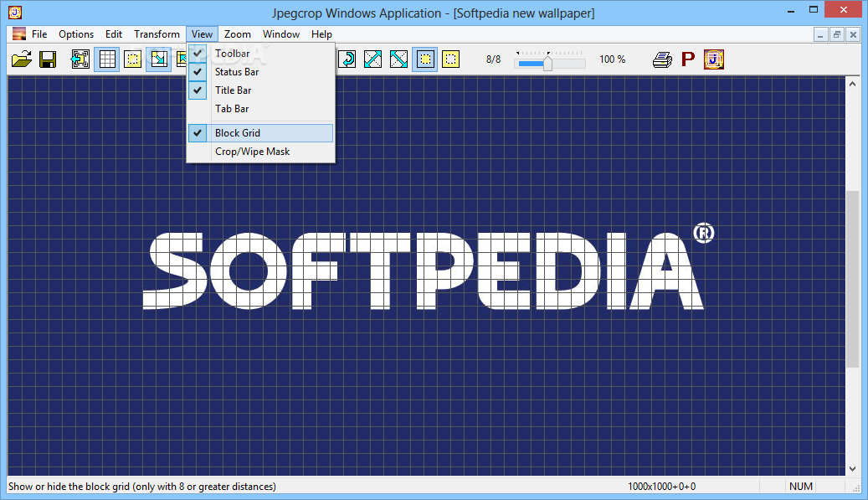Open the File menu
This screenshot has height=500, width=868.
click(x=39, y=34)
